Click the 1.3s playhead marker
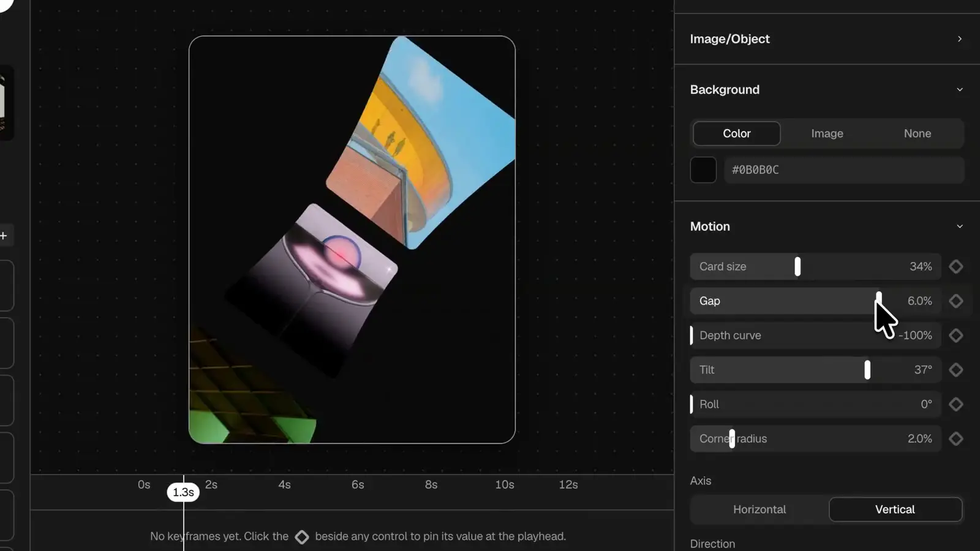980x551 pixels. (183, 492)
